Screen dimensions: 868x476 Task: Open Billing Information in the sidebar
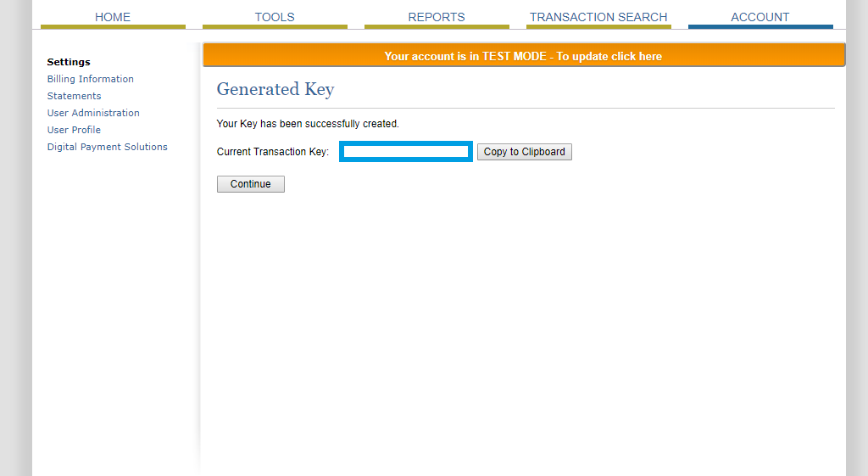(x=91, y=79)
